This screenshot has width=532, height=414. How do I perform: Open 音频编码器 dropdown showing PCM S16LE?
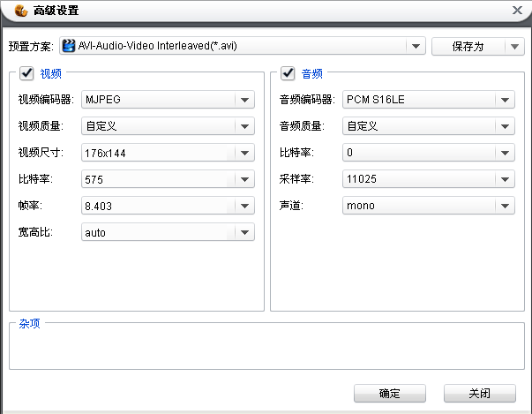pos(429,100)
